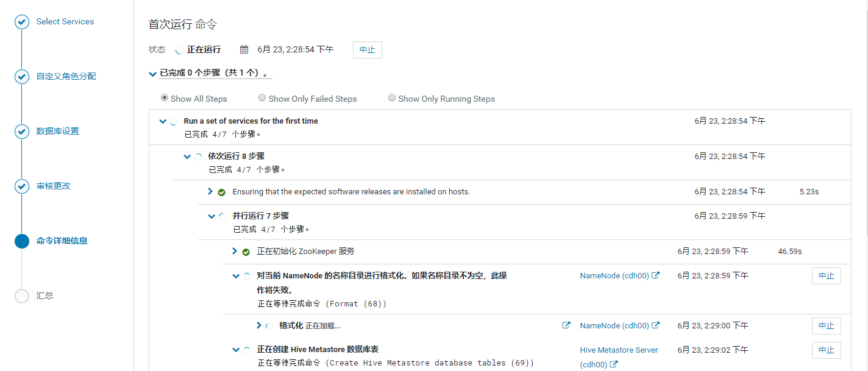Image resolution: width=868 pixels, height=371 pixels.
Task: Click the 5.23s duration value
Action: 809,191
